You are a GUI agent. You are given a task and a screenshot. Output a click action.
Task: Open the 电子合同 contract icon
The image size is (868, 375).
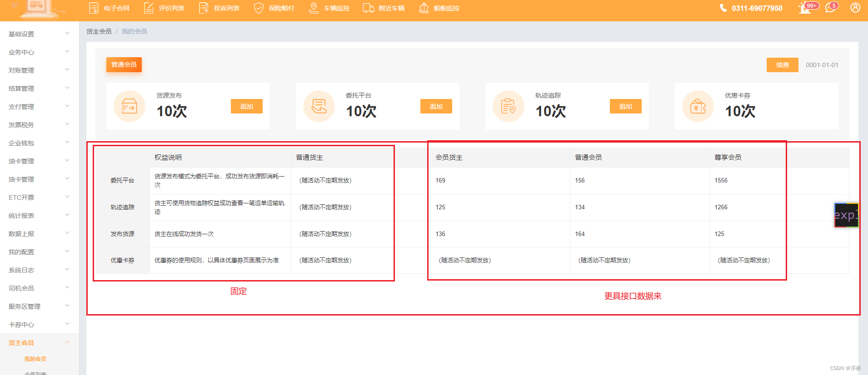94,8
